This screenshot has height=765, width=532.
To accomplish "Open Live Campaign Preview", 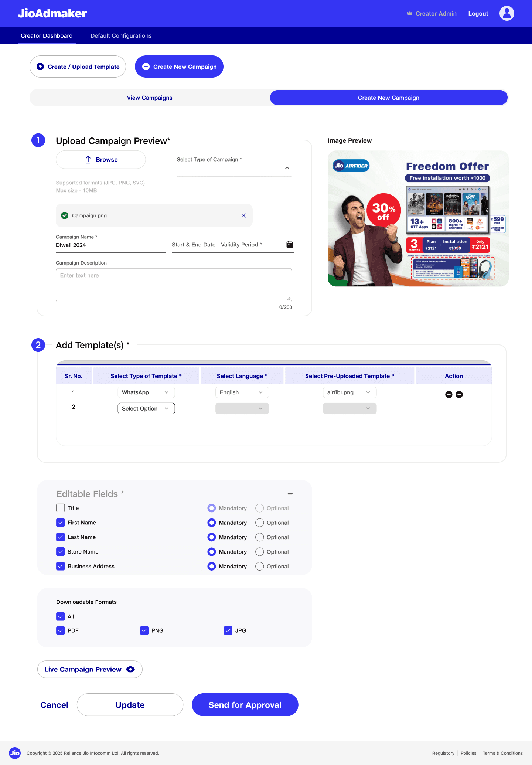I will 90,669.
